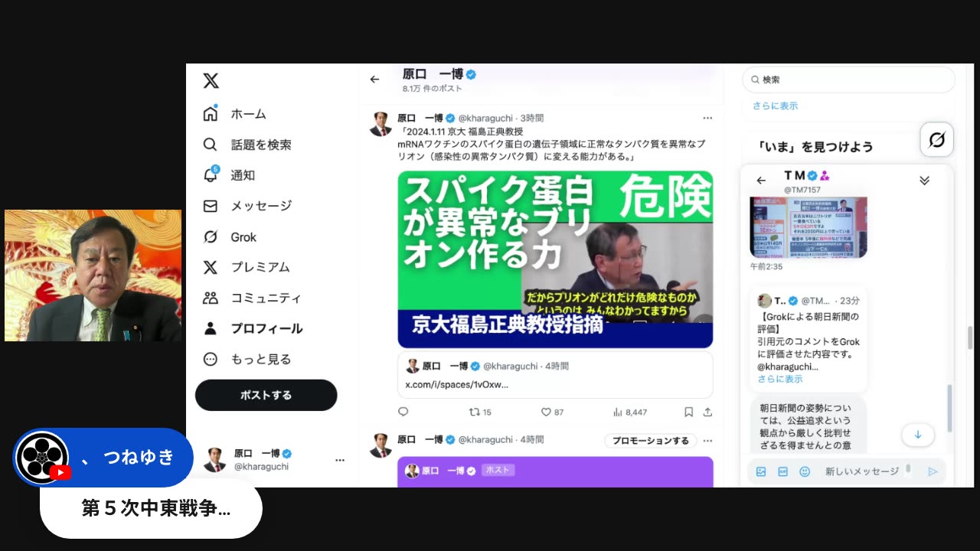Click verified badge beside profile header name
Viewport: 980px width, 551px height.
click(x=472, y=74)
